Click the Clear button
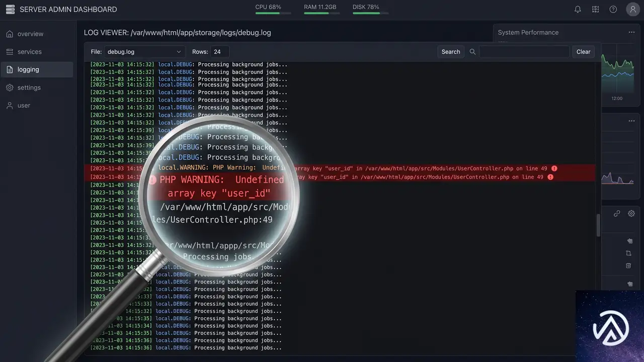The height and width of the screenshot is (362, 644). point(583,52)
